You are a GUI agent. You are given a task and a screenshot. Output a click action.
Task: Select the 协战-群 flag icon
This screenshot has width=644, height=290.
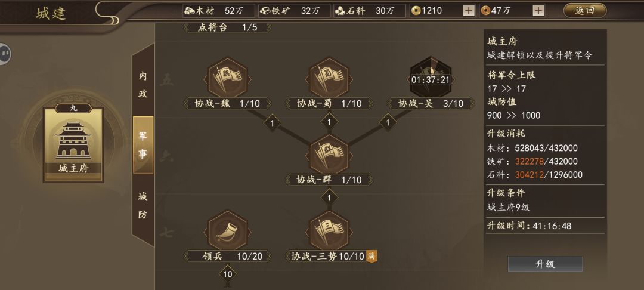[329, 155]
